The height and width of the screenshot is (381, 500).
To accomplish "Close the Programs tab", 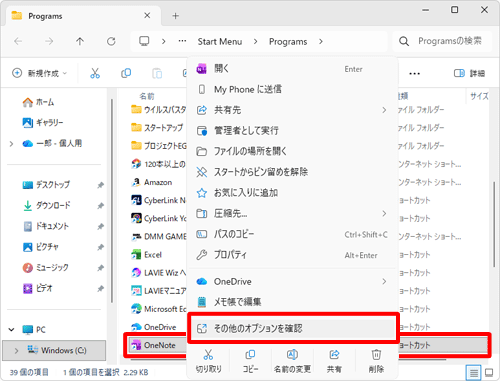I will click(147, 15).
